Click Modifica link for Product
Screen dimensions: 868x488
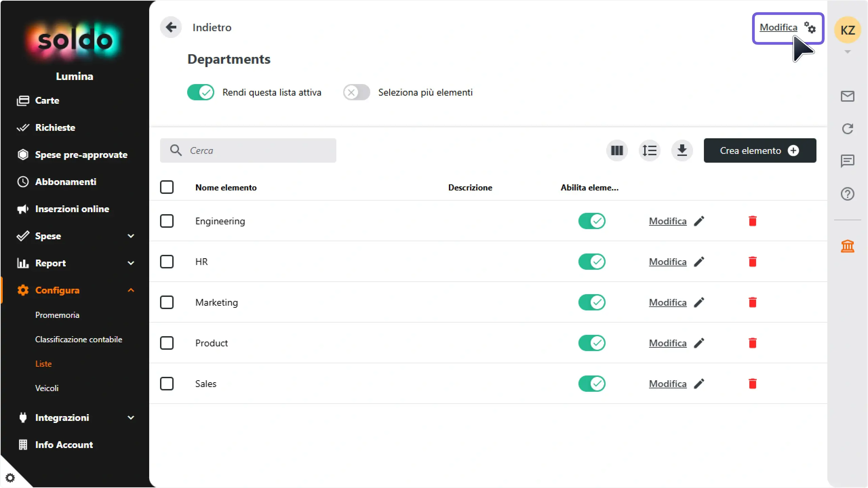pos(668,343)
